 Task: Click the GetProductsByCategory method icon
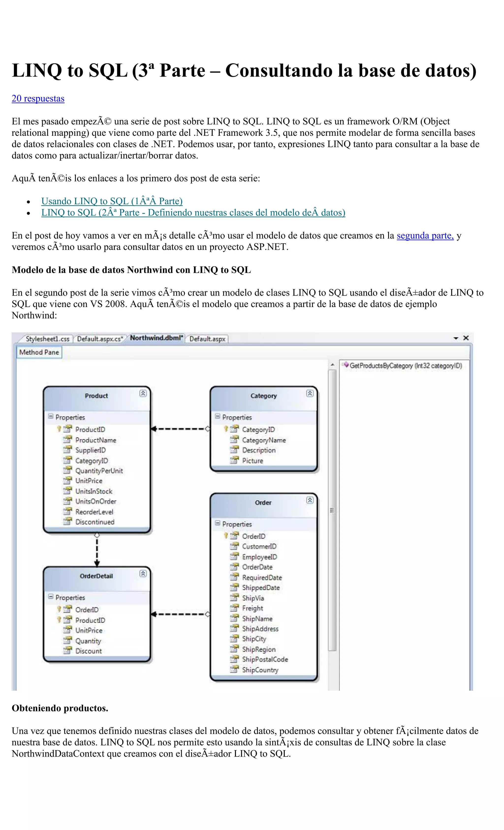346,365
